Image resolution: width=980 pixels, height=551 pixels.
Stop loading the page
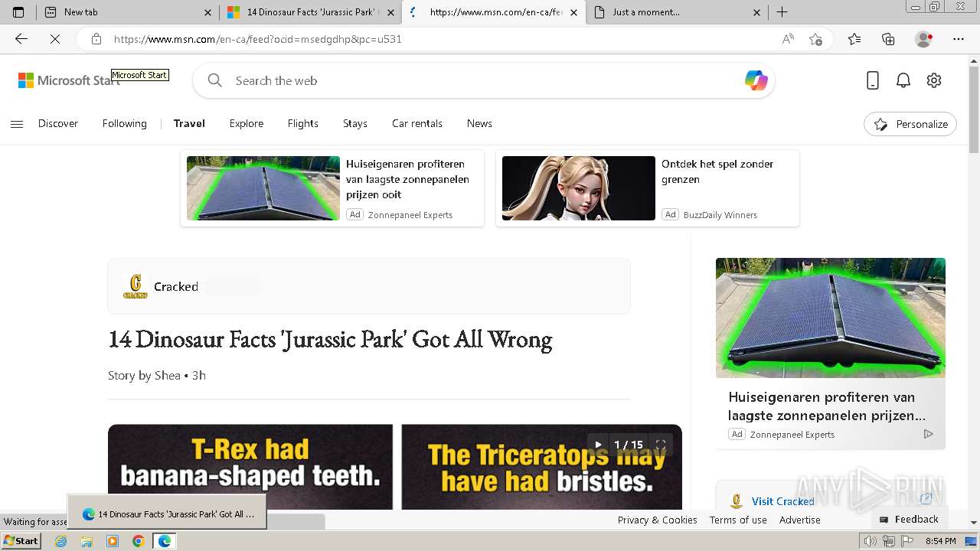(55, 39)
